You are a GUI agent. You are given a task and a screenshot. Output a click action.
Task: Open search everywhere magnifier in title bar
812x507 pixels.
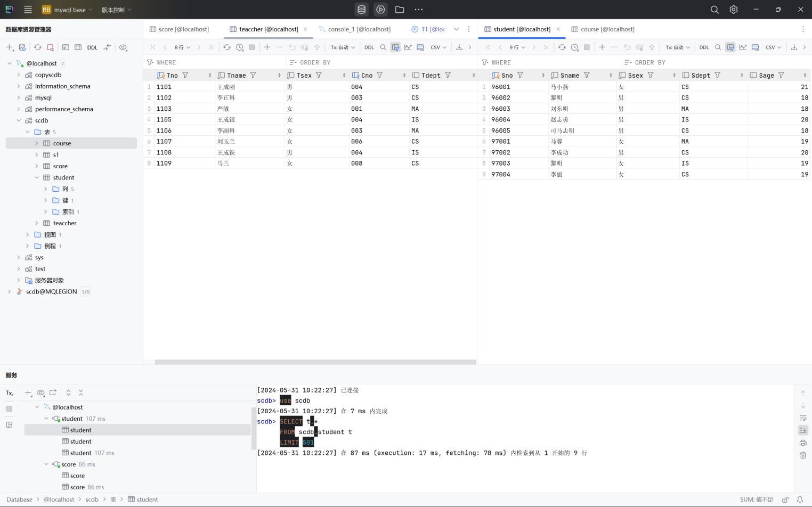click(714, 10)
